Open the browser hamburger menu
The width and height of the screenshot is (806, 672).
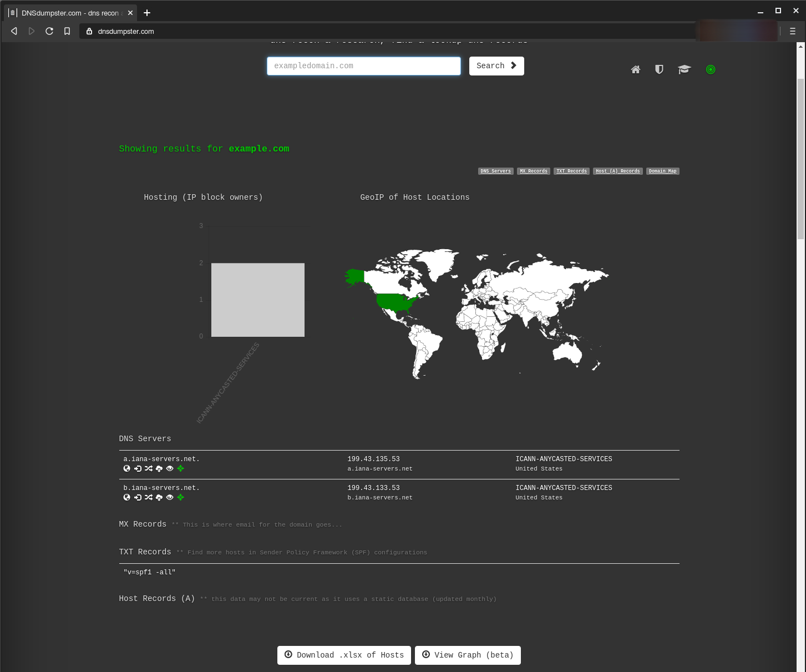pyautogui.click(x=792, y=31)
